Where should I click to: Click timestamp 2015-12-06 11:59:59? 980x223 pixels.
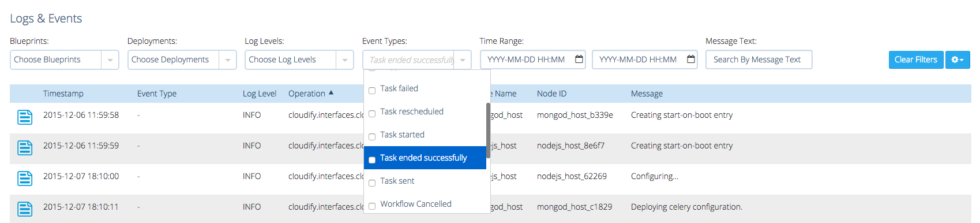81,146
